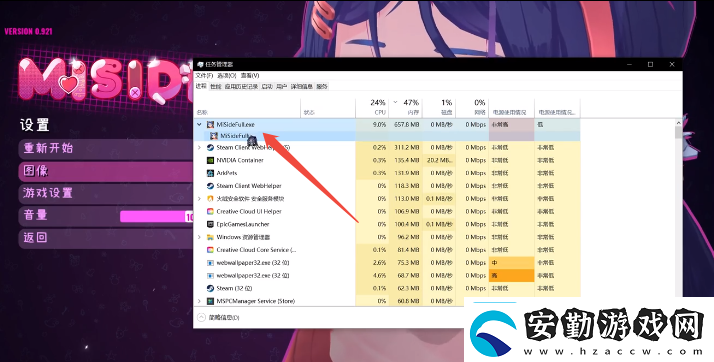The image size is (714, 362).
Task: Collapse the MiSideFull.exe process group
Action: click(x=199, y=124)
